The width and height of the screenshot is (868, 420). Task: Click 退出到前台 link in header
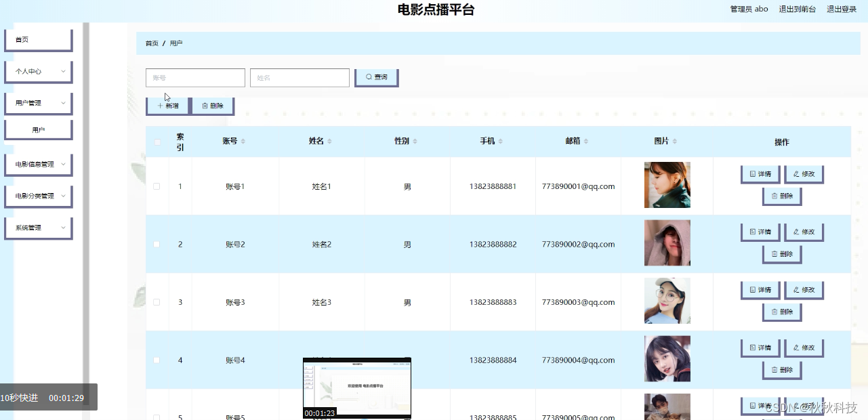pos(797,9)
